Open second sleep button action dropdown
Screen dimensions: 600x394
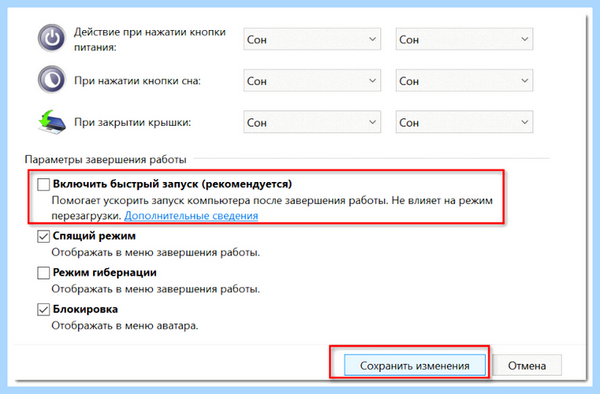tap(464, 80)
